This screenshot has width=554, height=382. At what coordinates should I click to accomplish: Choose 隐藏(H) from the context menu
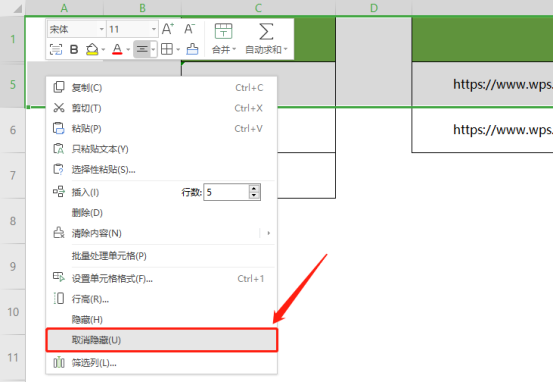point(161,319)
